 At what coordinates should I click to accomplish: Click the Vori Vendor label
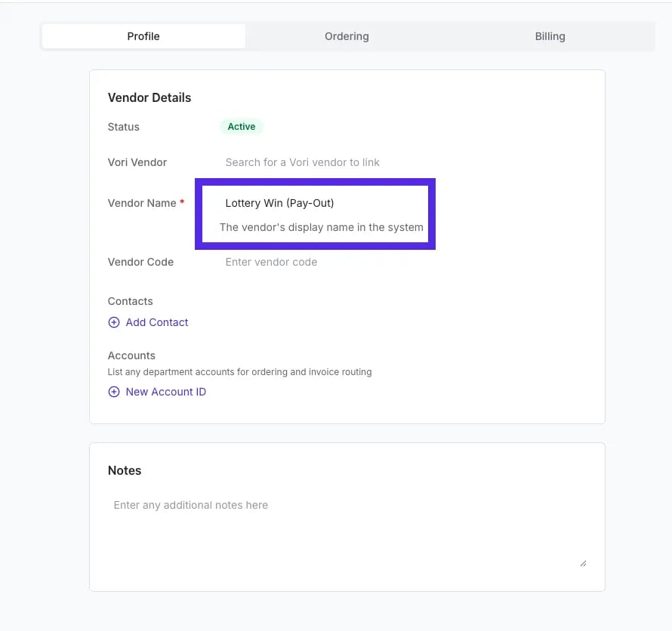[x=137, y=162]
